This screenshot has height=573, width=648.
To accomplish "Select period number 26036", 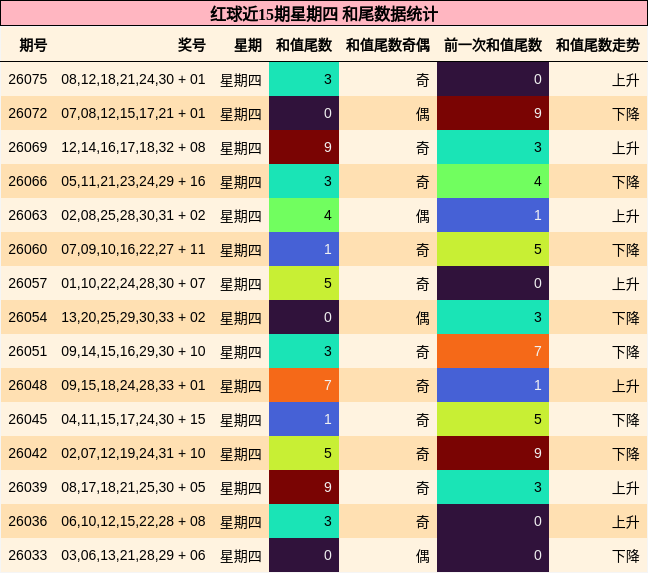I will click(x=28, y=521).
